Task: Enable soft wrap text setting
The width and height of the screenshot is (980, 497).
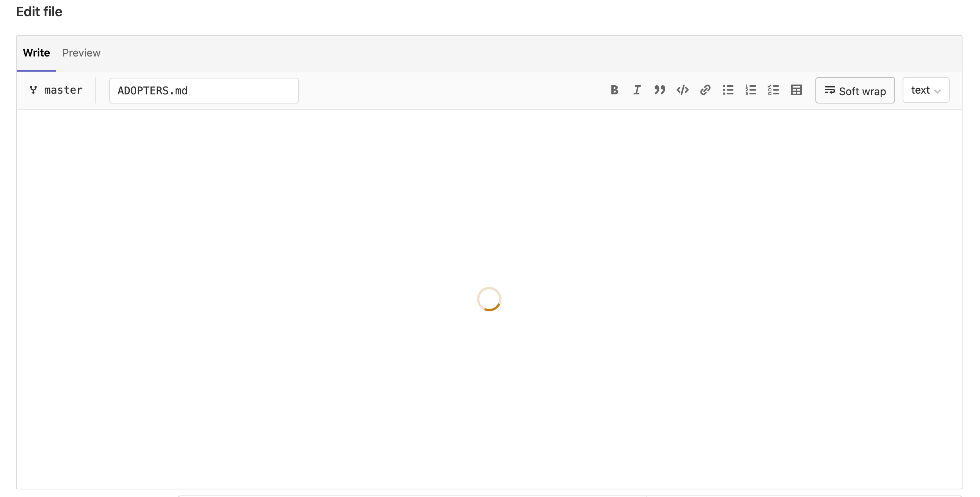Action: (856, 90)
